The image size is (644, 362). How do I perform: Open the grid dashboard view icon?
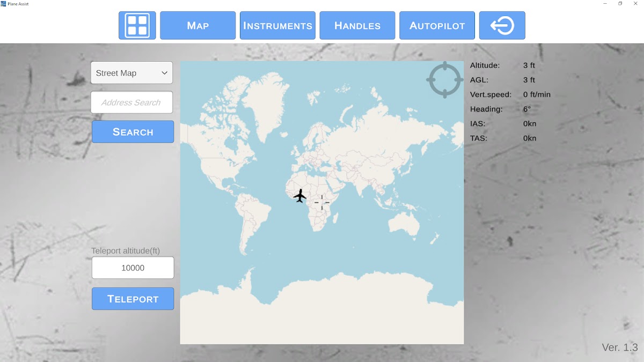coord(137,25)
